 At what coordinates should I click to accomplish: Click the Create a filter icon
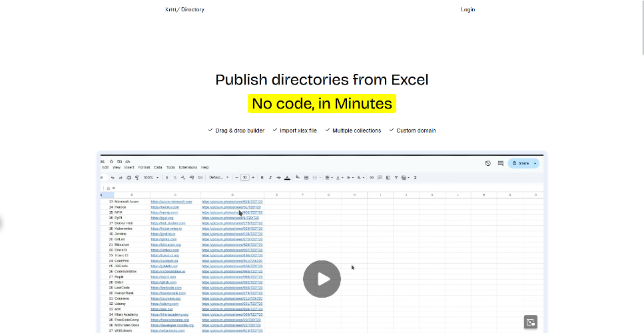tap(396, 178)
